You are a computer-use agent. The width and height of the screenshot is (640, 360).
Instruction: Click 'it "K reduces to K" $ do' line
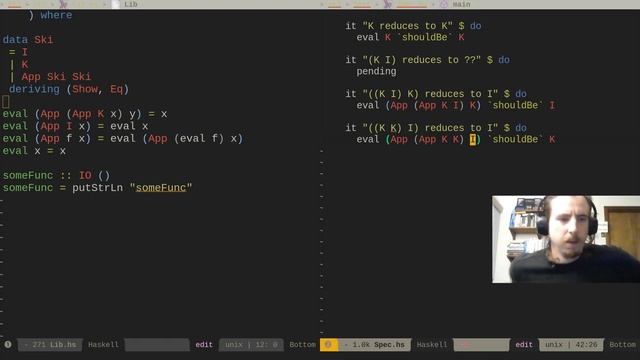[x=413, y=26]
